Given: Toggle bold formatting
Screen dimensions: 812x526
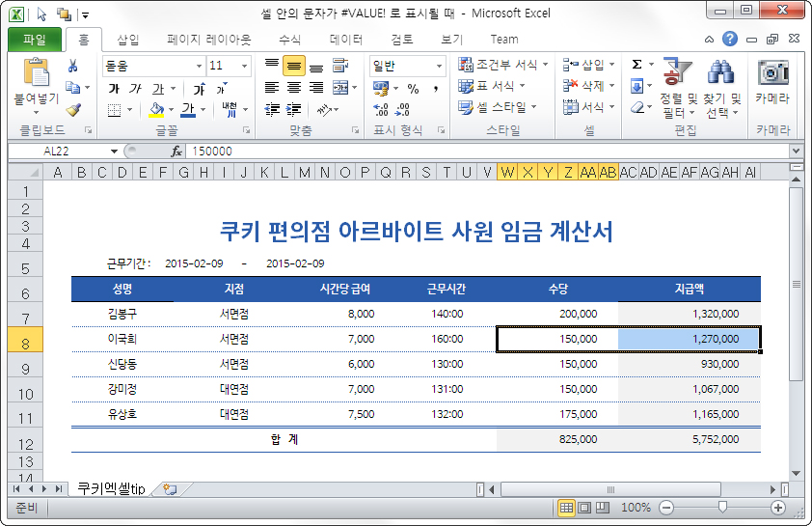Looking at the screenshot, I should 114,89.
